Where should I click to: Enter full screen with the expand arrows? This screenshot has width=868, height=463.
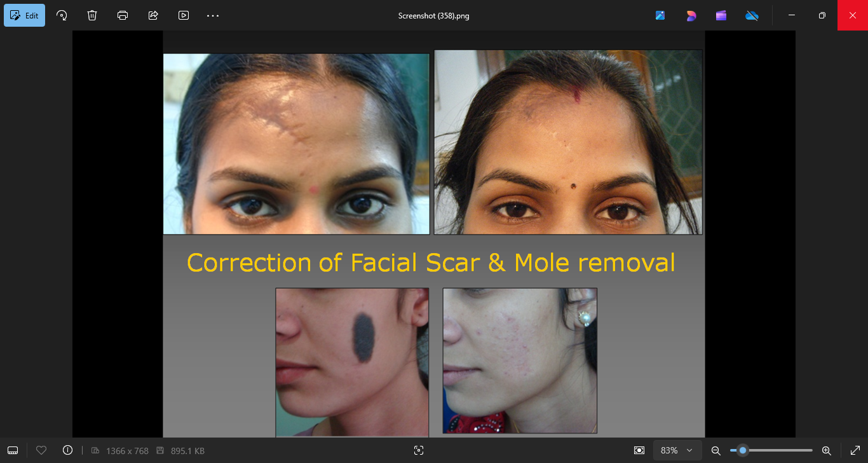pos(855,450)
